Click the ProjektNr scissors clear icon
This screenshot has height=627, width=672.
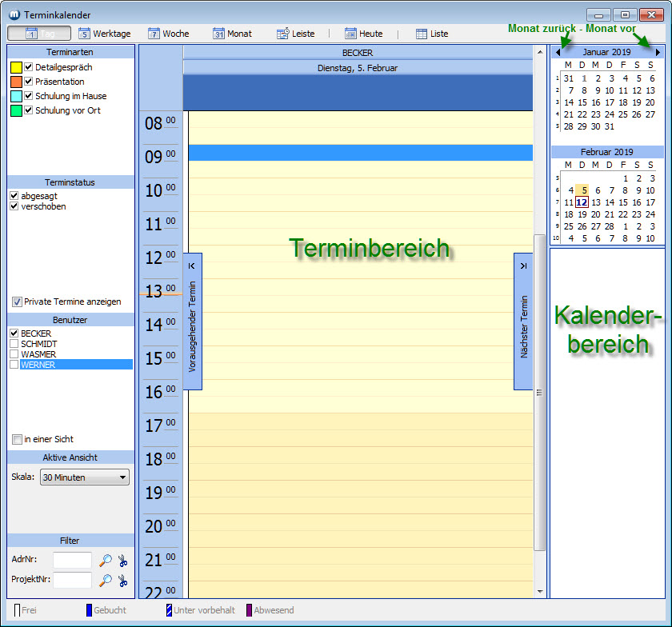(x=122, y=580)
